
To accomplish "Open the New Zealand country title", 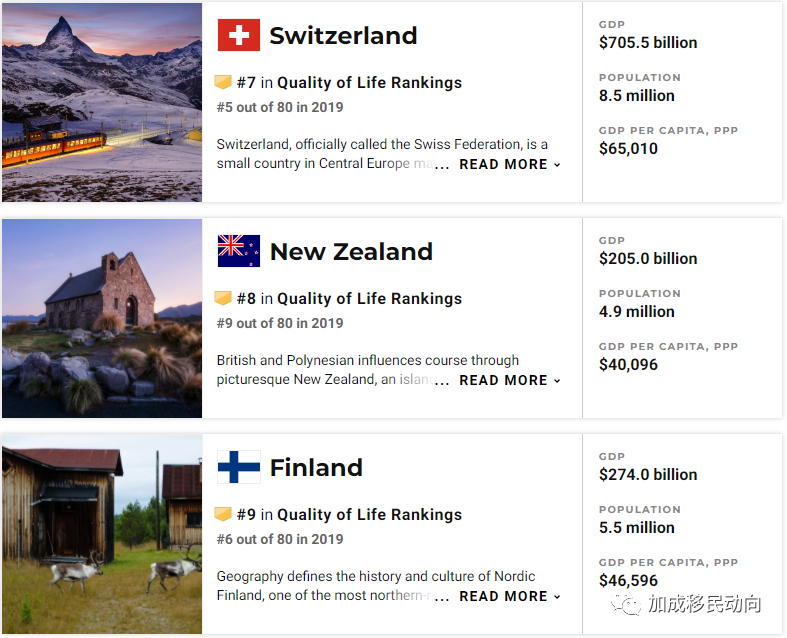I will (x=351, y=251).
